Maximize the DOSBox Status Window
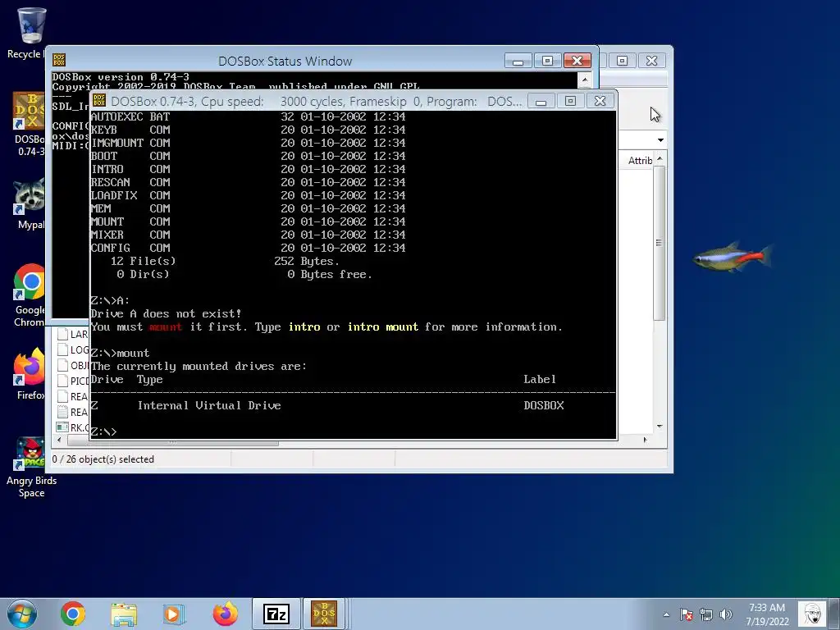This screenshot has height=630, width=840. point(547,61)
